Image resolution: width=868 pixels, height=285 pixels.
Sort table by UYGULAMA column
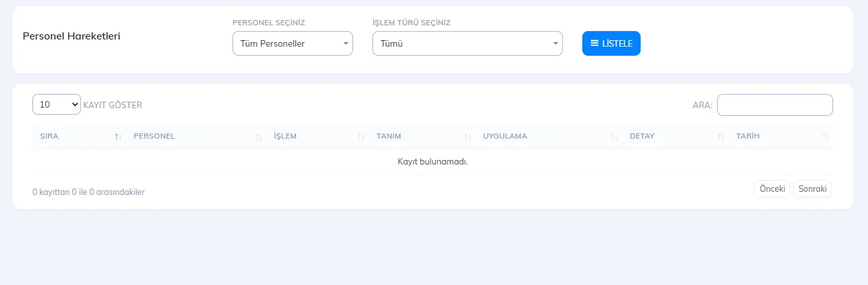click(549, 136)
